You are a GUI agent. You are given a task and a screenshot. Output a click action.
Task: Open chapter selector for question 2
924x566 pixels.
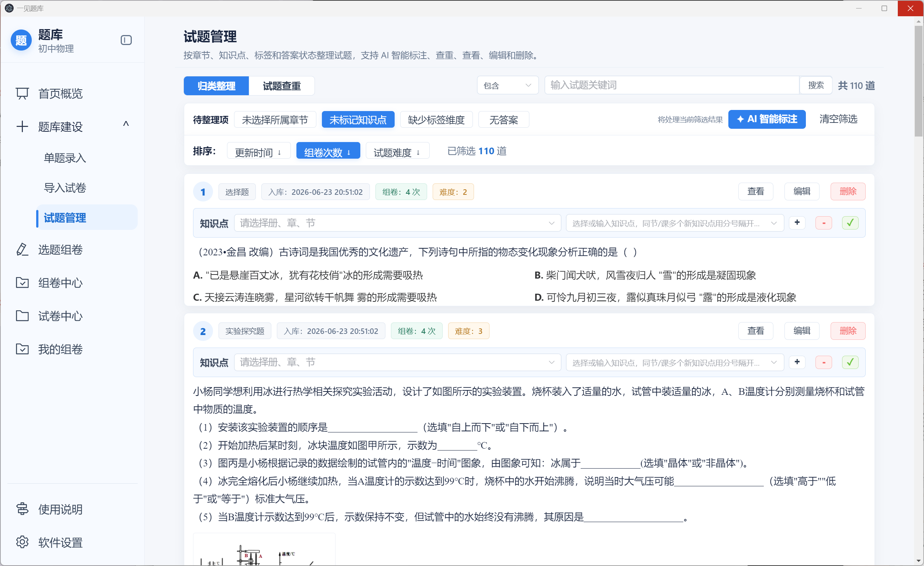coord(398,362)
